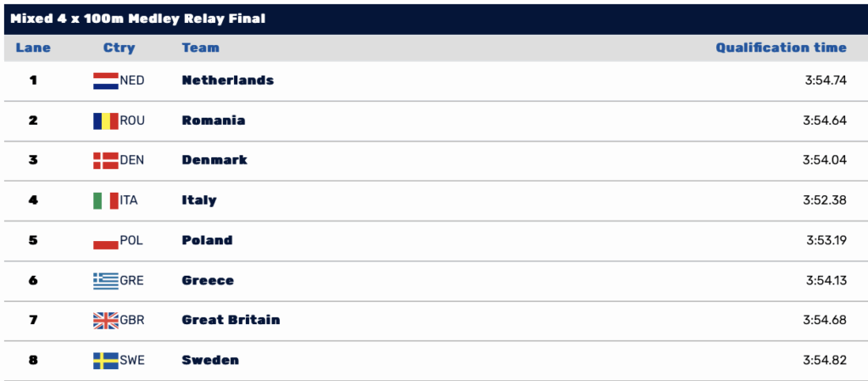Click the Sweden flag icon
The height and width of the screenshot is (381, 868).
[x=106, y=361]
